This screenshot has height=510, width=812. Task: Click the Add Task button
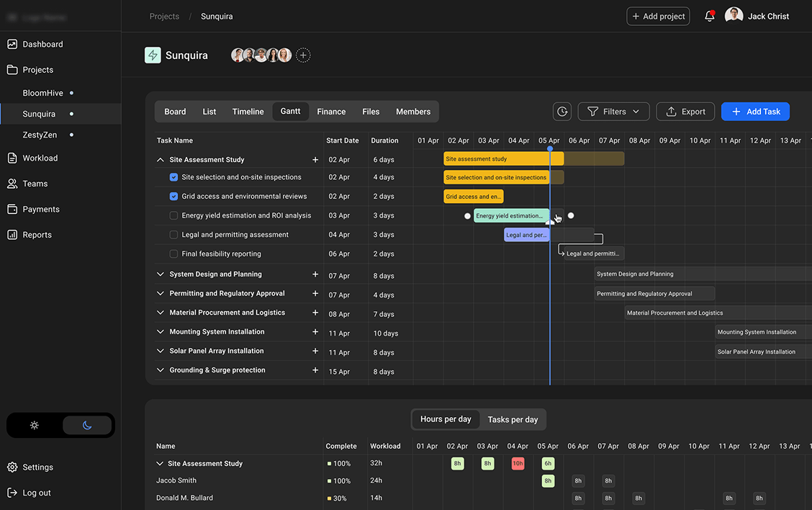[755, 112]
